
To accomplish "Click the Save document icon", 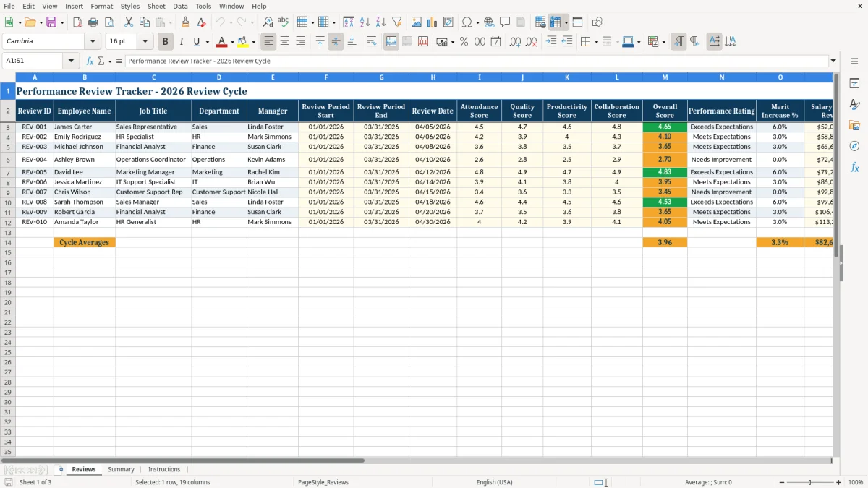I will pyautogui.click(x=51, y=22).
